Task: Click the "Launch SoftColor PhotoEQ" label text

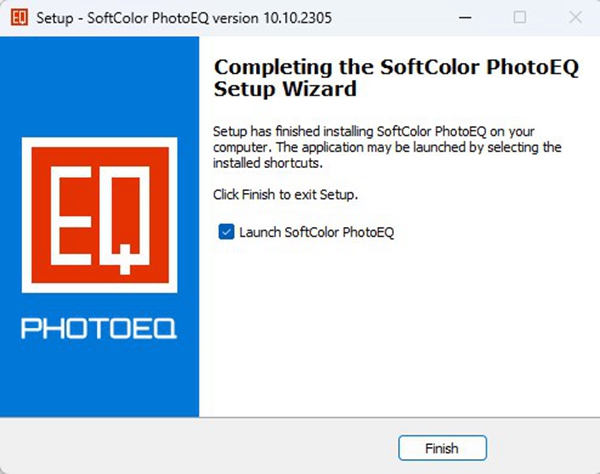Action: [316, 232]
